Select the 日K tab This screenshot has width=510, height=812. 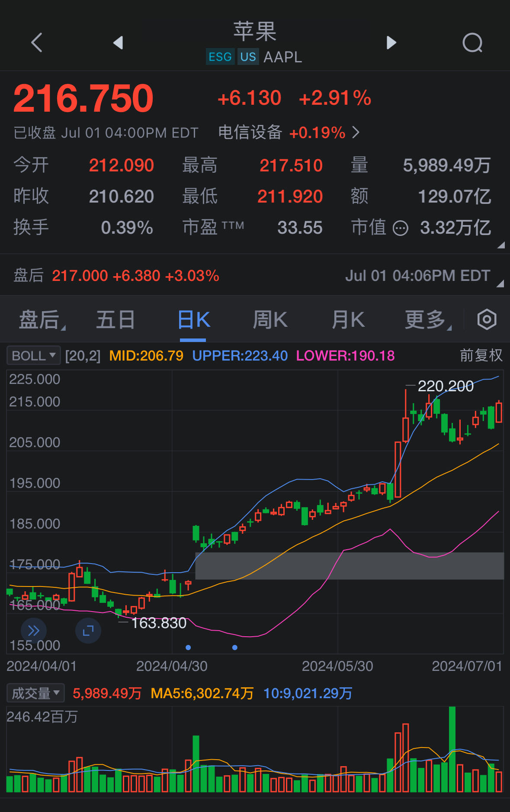[x=194, y=320]
